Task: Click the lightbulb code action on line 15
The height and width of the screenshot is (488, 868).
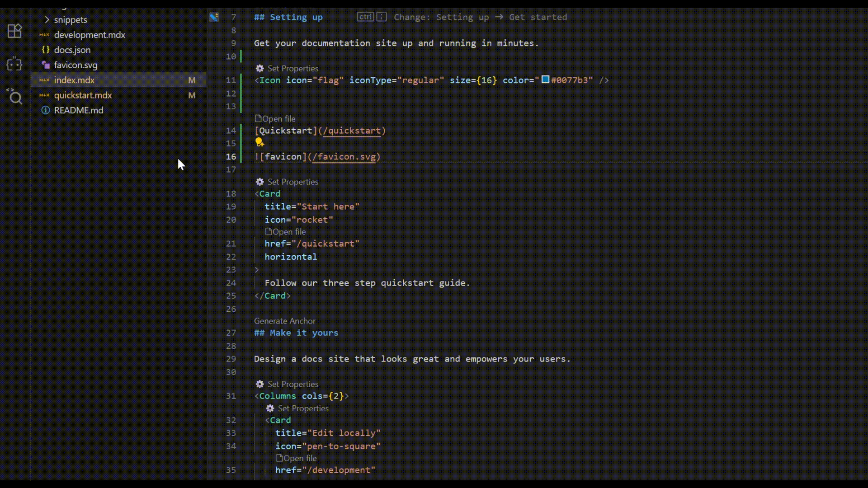Action: [259, 142]
